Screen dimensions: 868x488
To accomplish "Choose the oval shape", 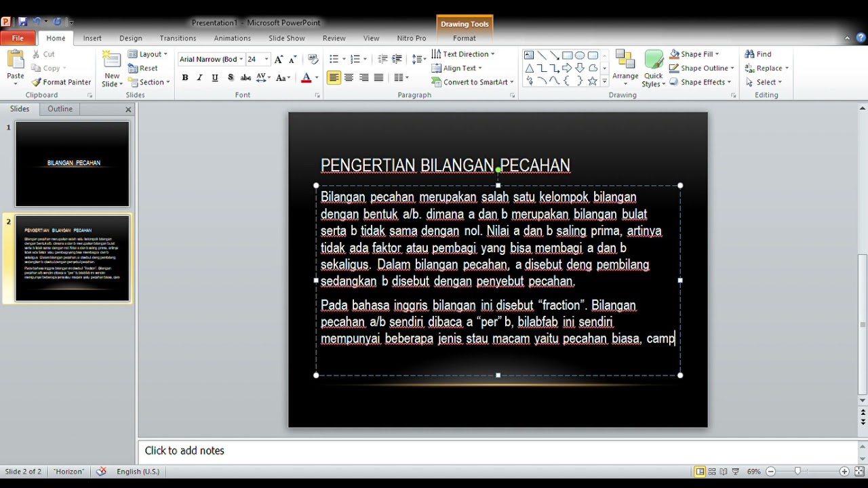I will point(580,55).
